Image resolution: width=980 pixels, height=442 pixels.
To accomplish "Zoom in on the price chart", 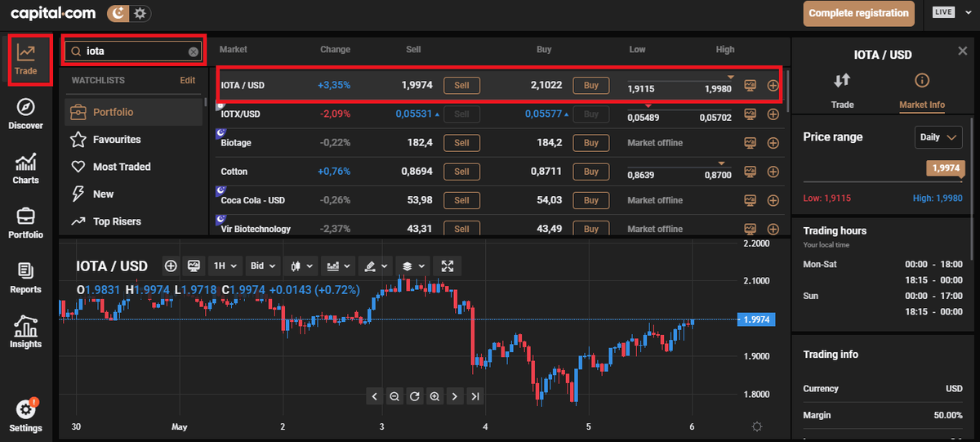I will click(434, 396).
